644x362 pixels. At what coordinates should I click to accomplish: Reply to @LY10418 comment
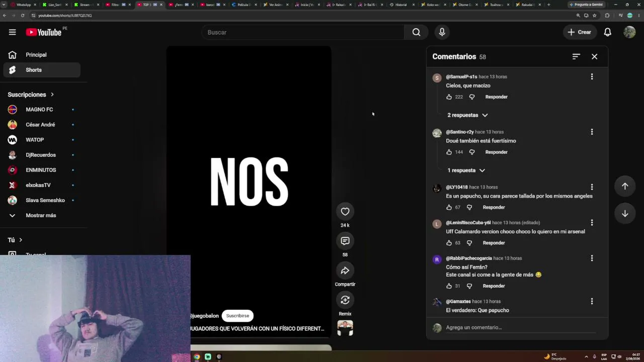(494, 208)
